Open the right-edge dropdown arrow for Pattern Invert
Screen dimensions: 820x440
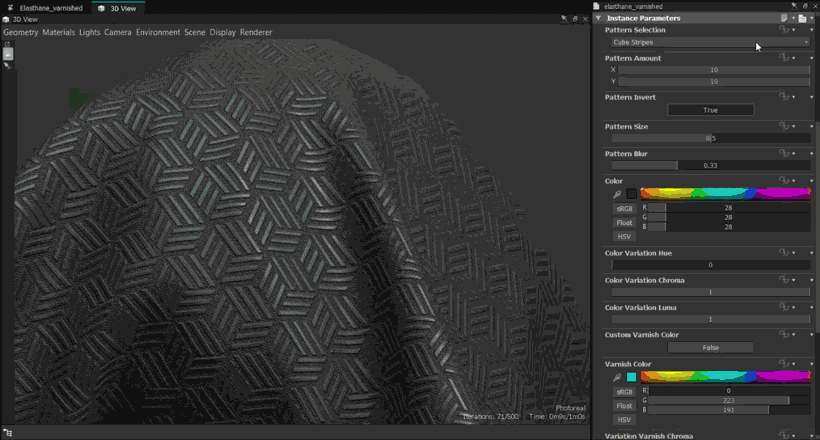pos(812,97)
